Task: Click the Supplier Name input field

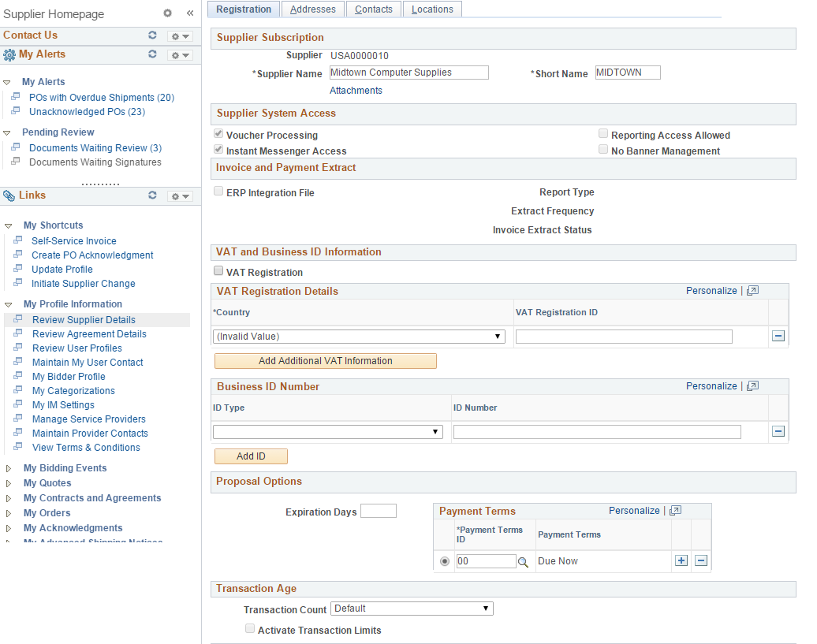Action: coord(409,73)
